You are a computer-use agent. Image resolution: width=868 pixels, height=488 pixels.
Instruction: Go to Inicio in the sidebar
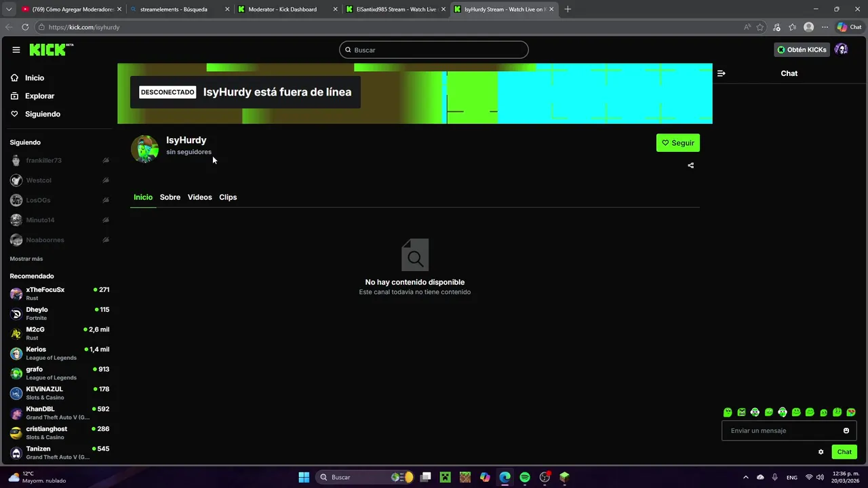[35, 78]
